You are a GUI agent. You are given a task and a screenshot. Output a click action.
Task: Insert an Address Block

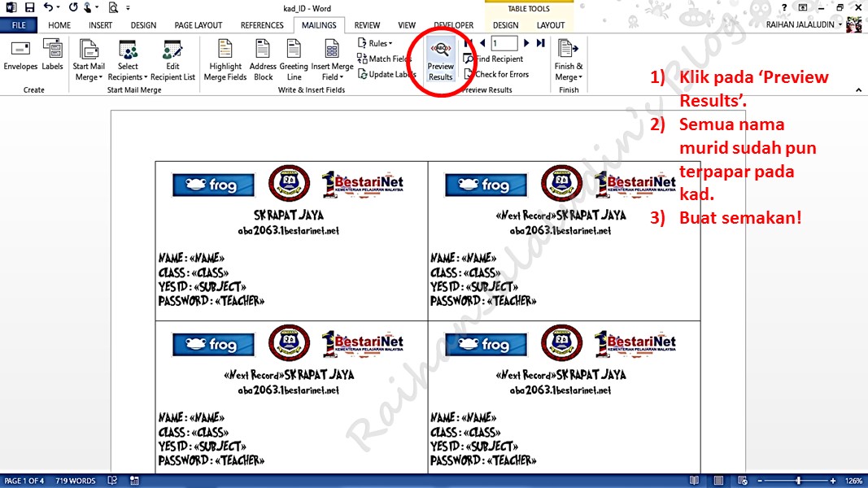pyautogui.click(x=262, y=59)
